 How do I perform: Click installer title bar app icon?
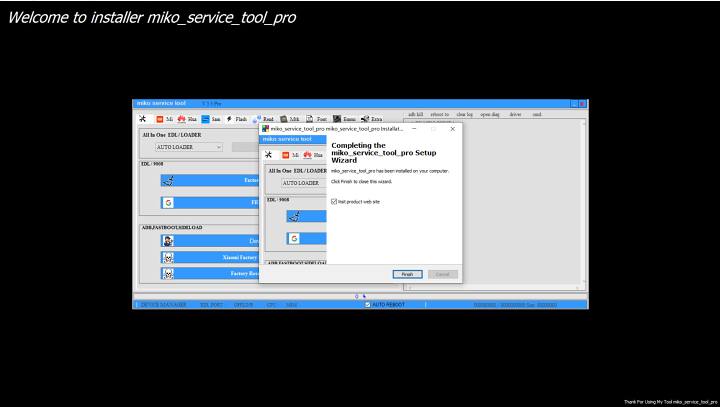coord(265,129)
